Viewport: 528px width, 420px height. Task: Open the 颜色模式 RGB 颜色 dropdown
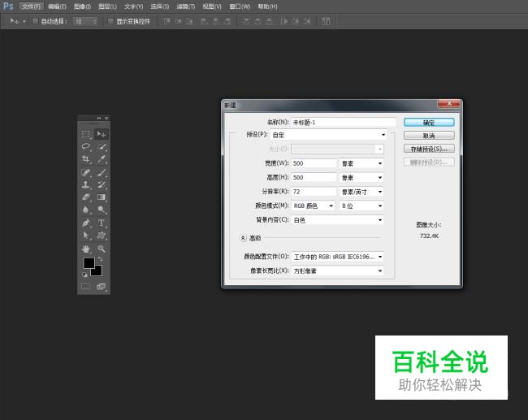(x=314, y=206)
